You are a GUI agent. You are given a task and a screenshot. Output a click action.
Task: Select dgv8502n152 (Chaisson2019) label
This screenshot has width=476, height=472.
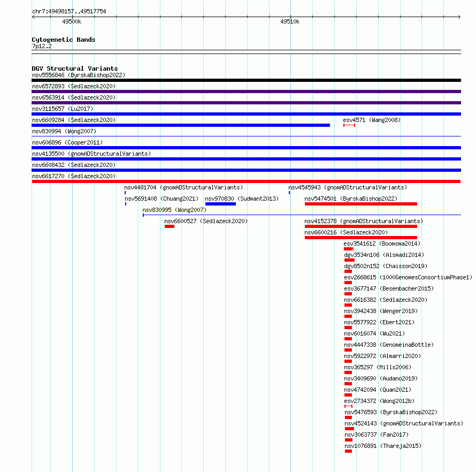[386, 266]
